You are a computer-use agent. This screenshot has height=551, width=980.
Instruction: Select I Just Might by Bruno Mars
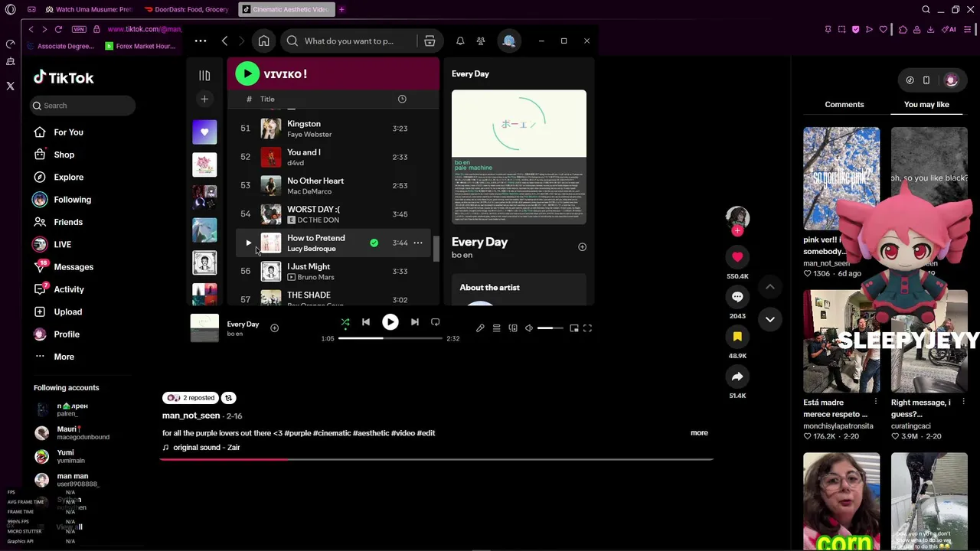[333, 271]
